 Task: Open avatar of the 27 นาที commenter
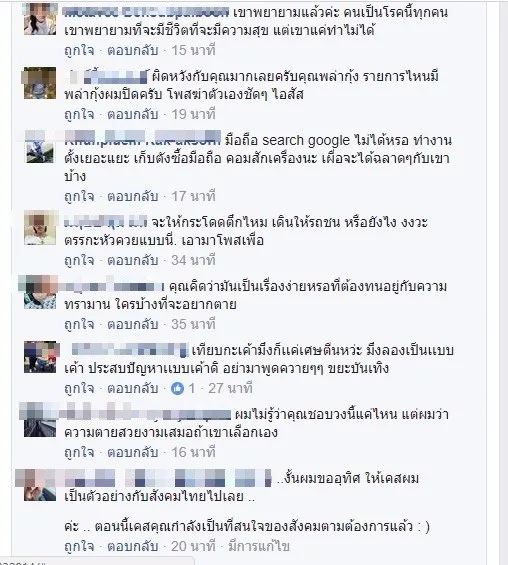40,357
